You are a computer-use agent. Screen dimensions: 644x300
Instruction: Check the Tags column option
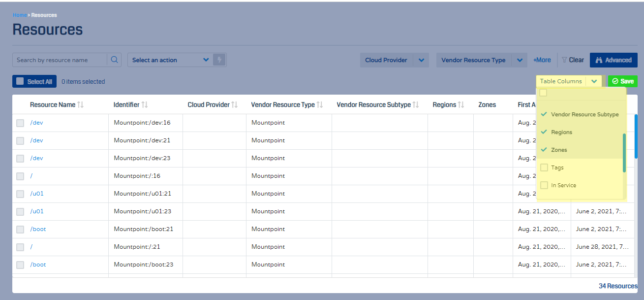[544, 167]
